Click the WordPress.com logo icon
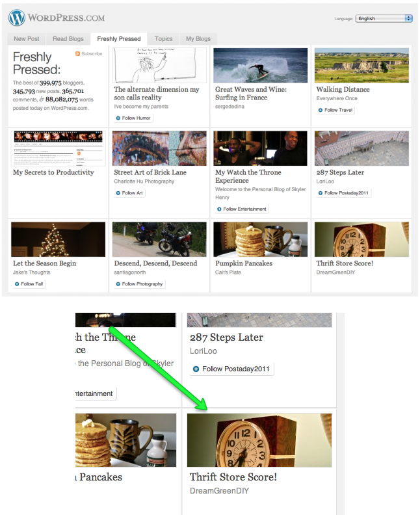The height and width of the screenshot is (515, 420). point(18,18)
